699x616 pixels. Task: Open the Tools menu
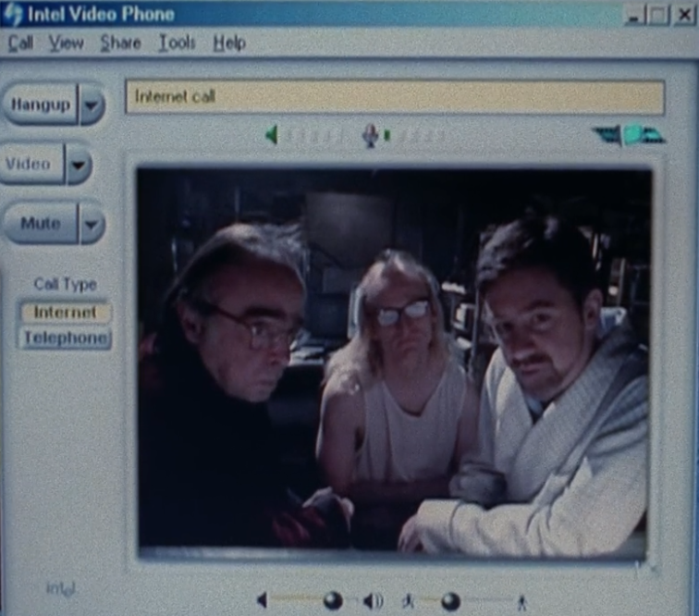click(x=178, y=43)
